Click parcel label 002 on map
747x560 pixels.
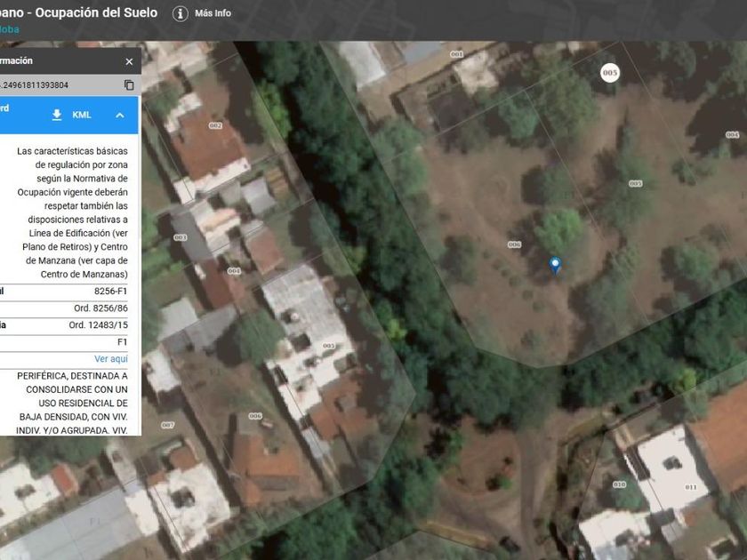click(x=215, y=125)
